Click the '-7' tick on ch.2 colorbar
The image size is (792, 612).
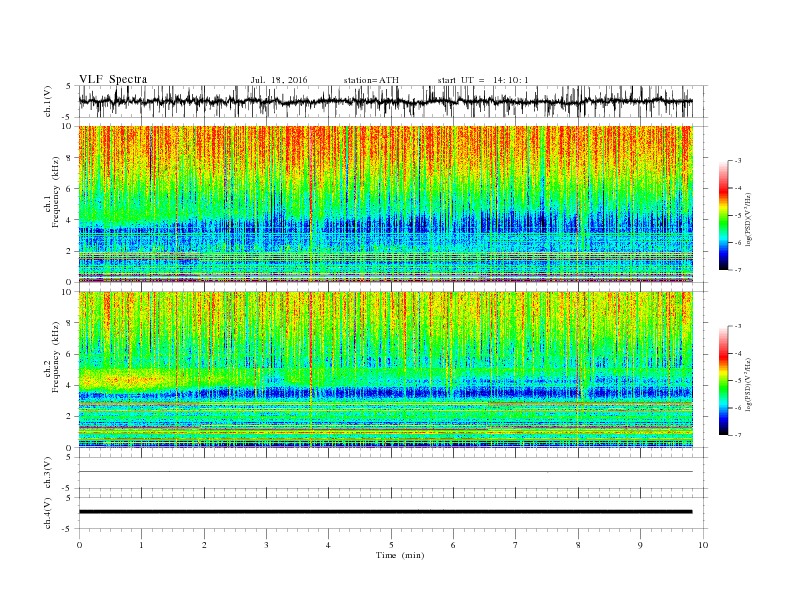pos(737,435)
